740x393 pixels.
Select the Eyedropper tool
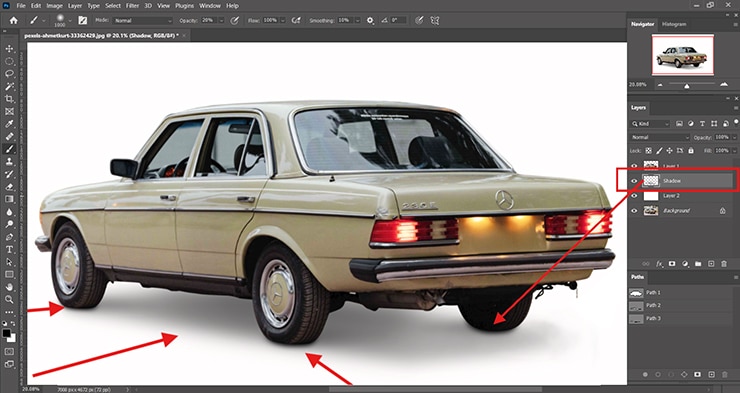click(9, 124)
